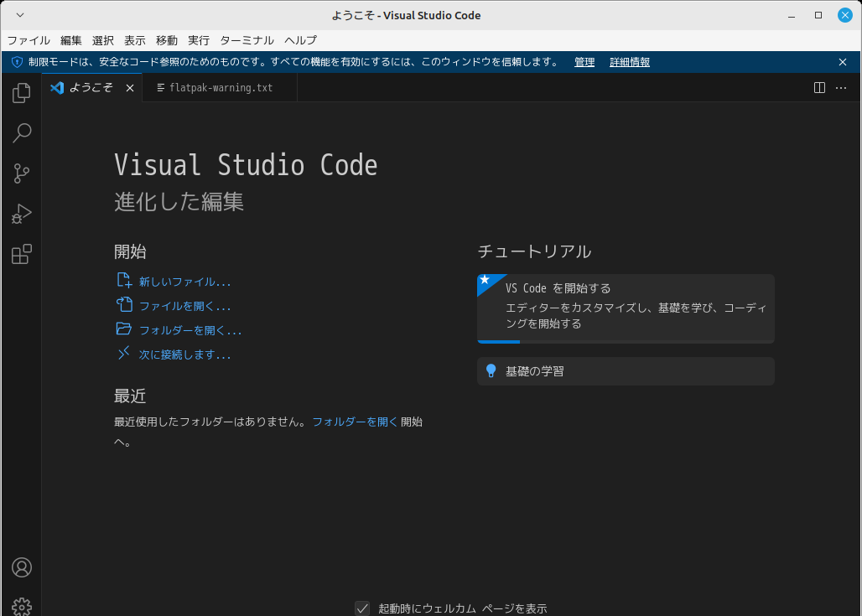Screen dimensions: 862x616
Task: Click the フォルダーを開く... link under 開始
Action: click(190, 330)
